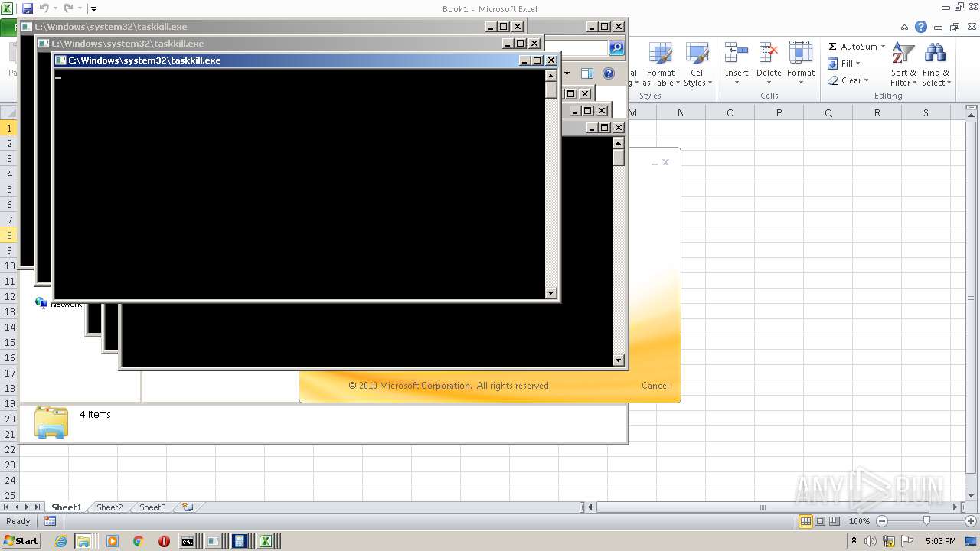Select row 1 header
Screen dimensions: 980x551
point(10,128)
